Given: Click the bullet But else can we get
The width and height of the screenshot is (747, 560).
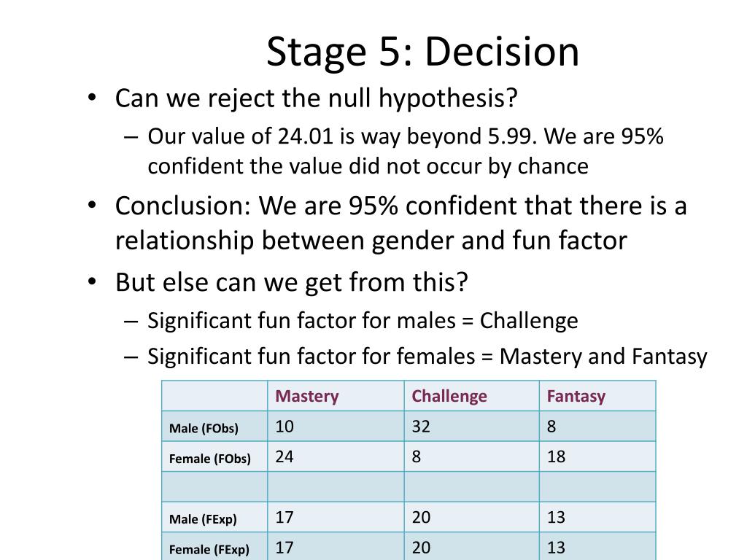Looking at the screenshot, I should (x=292, y=282).
